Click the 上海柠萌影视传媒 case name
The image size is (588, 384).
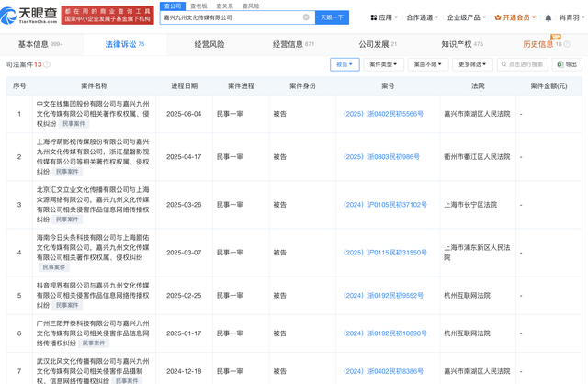[x=93, y=157]
